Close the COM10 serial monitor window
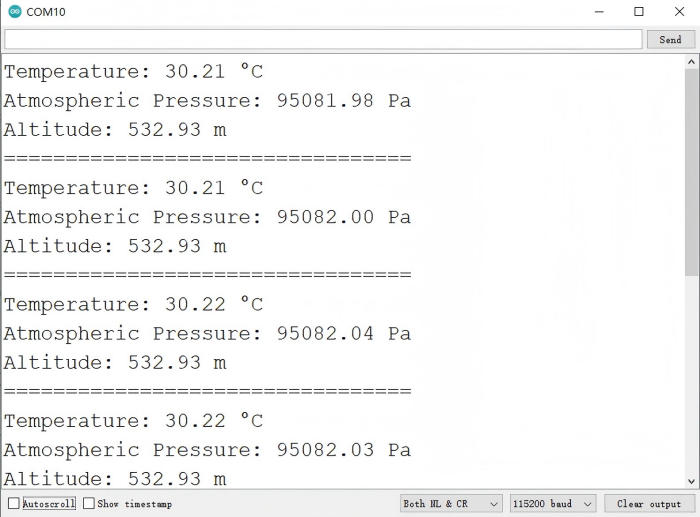 point(679,12)
